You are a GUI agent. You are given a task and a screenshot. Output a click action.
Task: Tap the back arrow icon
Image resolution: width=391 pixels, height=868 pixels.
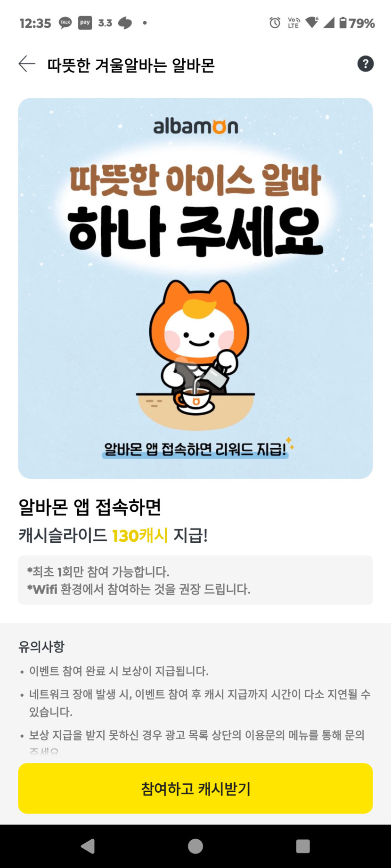pos(27,64)
